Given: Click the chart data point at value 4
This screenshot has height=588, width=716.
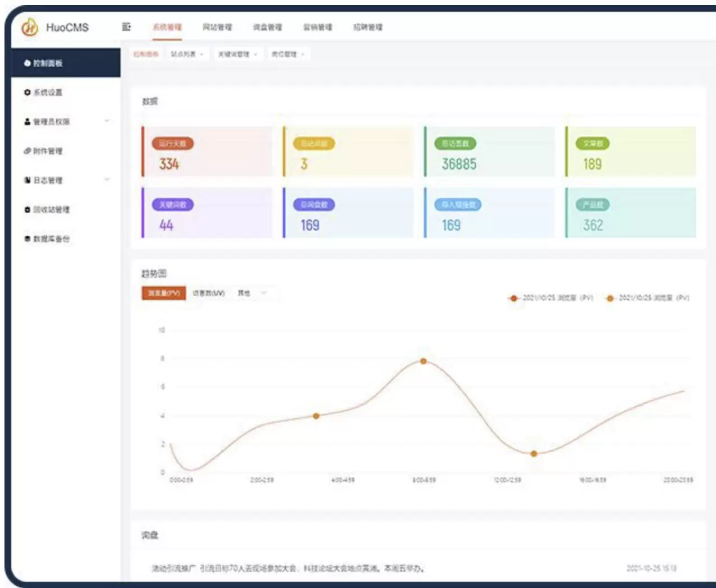Looking at the screenshot, I should tap(316, 416).
